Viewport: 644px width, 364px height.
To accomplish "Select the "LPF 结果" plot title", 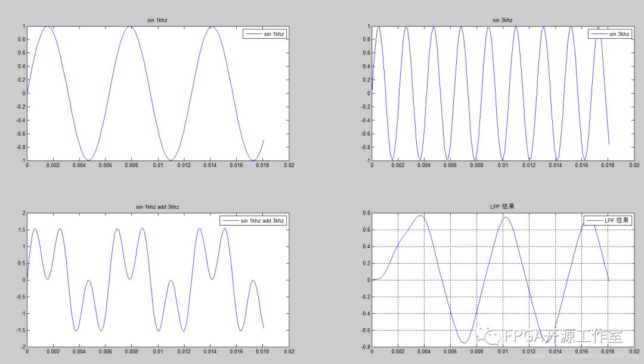I will coord(502,206).
